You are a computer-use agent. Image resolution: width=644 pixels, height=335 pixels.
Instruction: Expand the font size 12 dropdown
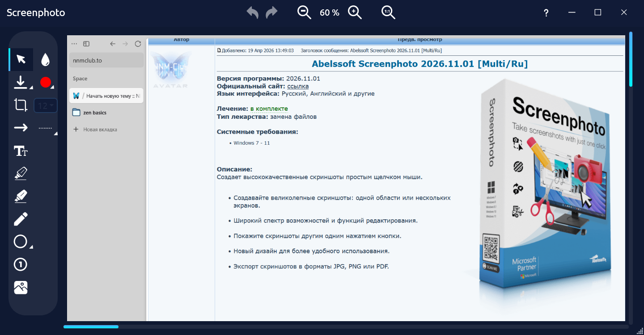[x=46, y=105]
